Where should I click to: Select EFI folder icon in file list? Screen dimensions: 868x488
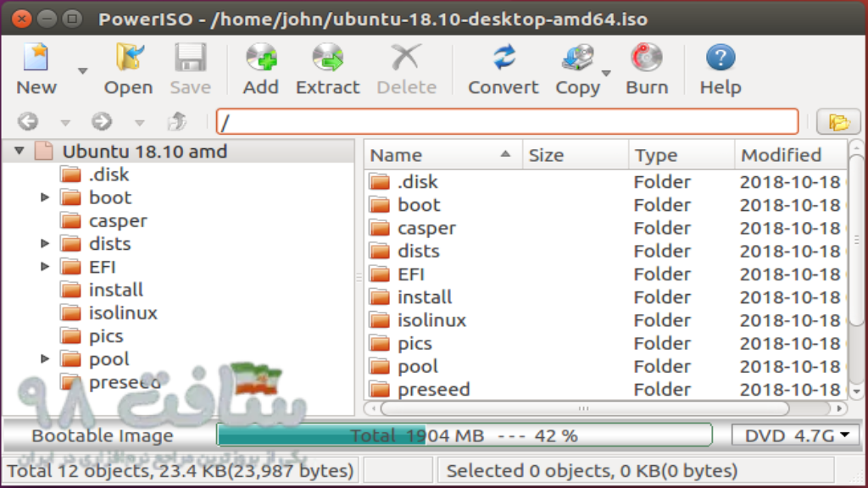(x=380, y=274)
